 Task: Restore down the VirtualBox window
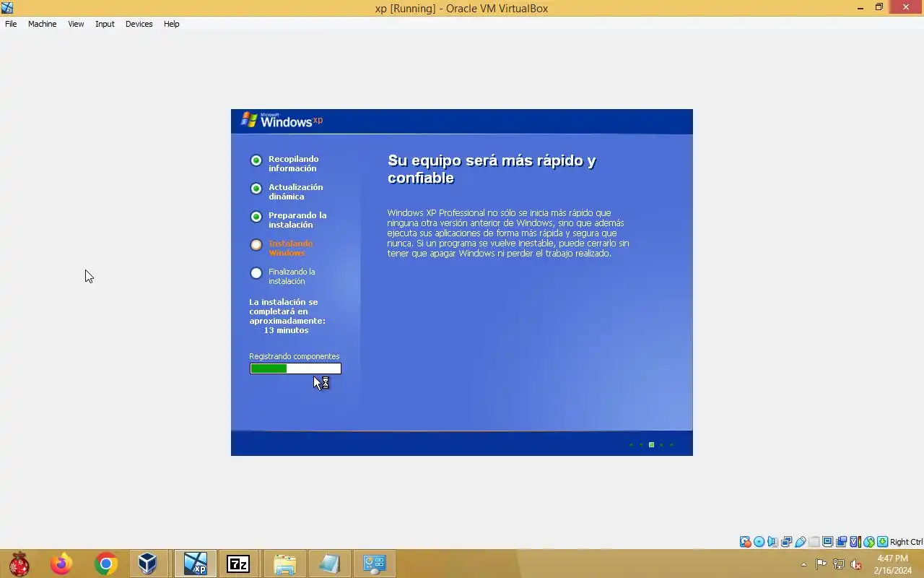coord(879,8)
